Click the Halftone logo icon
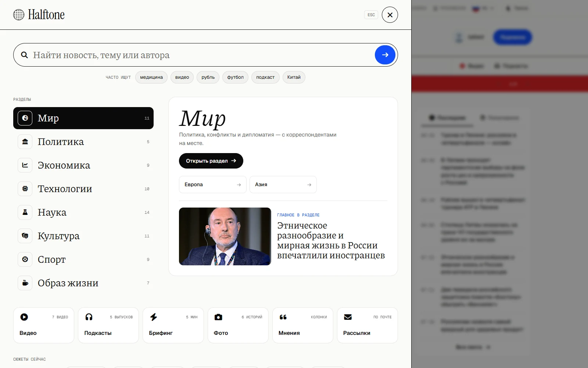 tap(19, 15)
